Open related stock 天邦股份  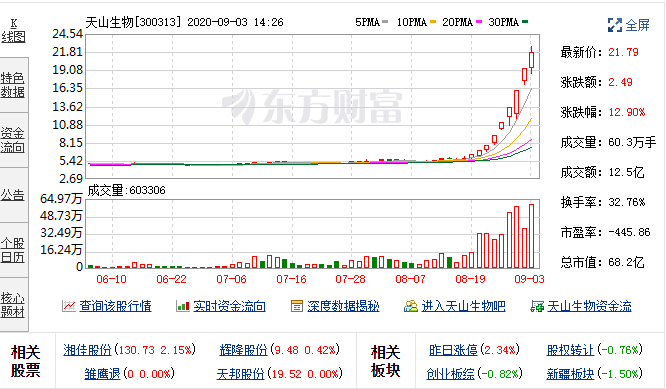tap(240, 374)
